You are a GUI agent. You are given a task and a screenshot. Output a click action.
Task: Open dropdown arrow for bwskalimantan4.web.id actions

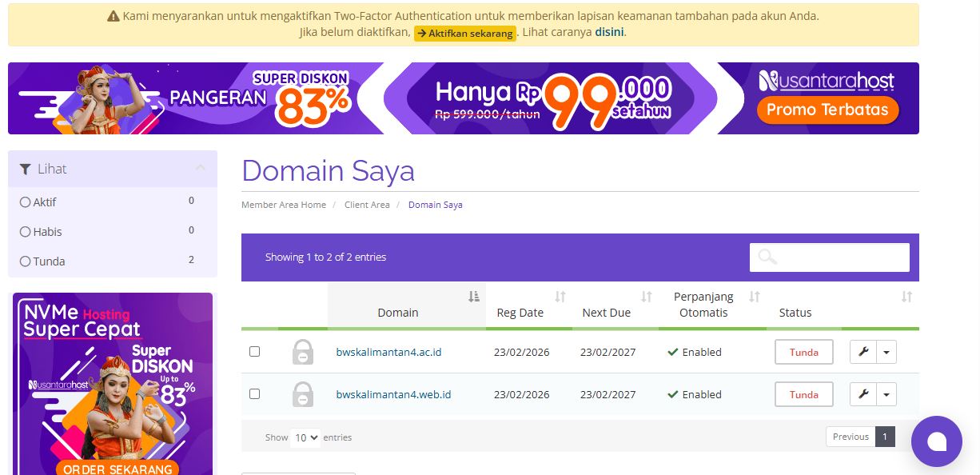click(x=886, y=394)
